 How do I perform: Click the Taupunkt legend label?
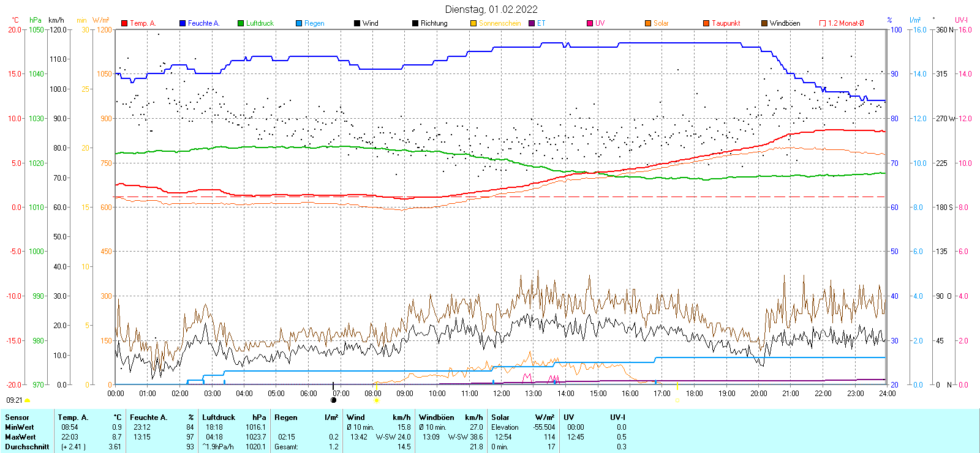coord(726,23)
